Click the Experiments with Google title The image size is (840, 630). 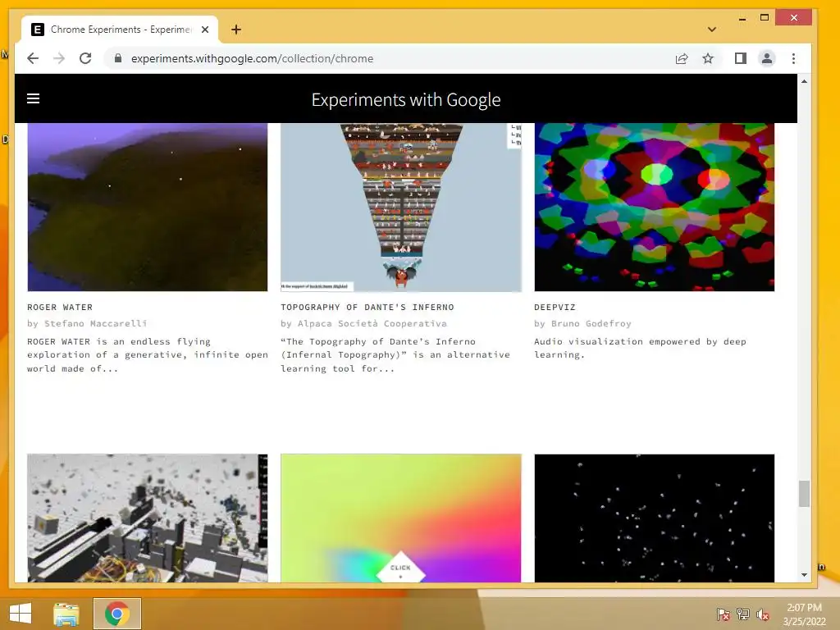coord(405,99)
